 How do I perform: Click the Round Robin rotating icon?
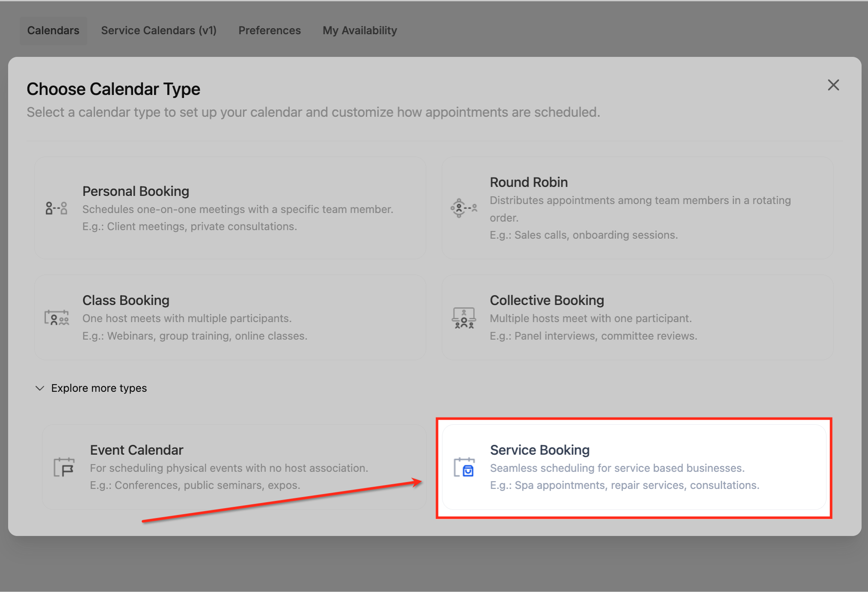[x=464, y=208]
